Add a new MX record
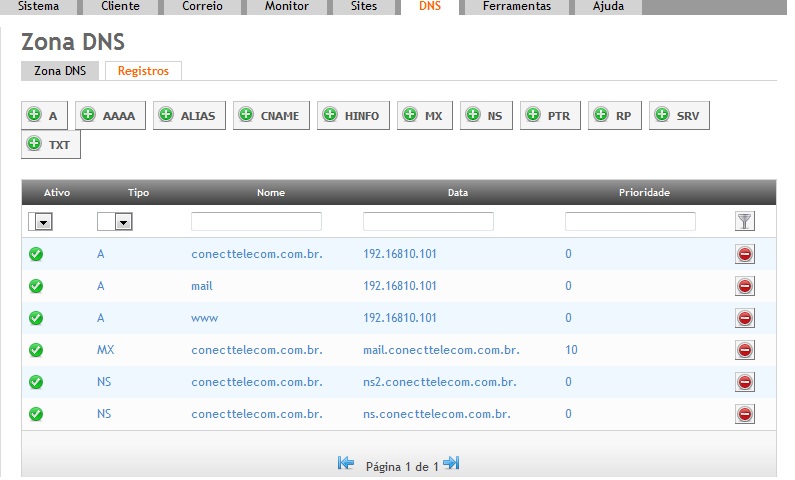 coord(425,116)
